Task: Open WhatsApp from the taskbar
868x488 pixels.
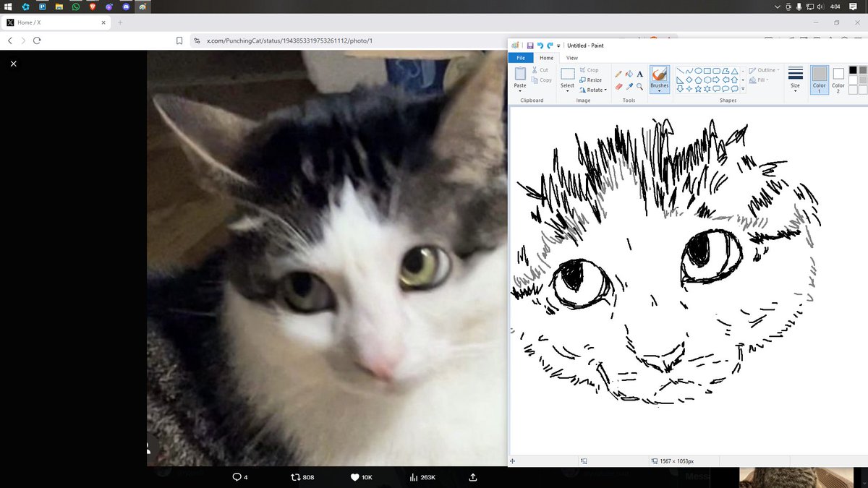Action: coord(75,7)
